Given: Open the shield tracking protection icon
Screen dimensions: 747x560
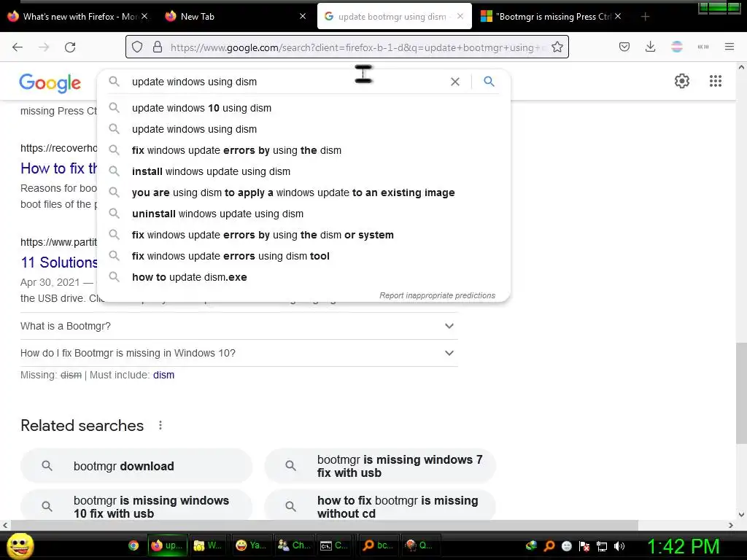Looking at the screenshot, I should [137, 47].
